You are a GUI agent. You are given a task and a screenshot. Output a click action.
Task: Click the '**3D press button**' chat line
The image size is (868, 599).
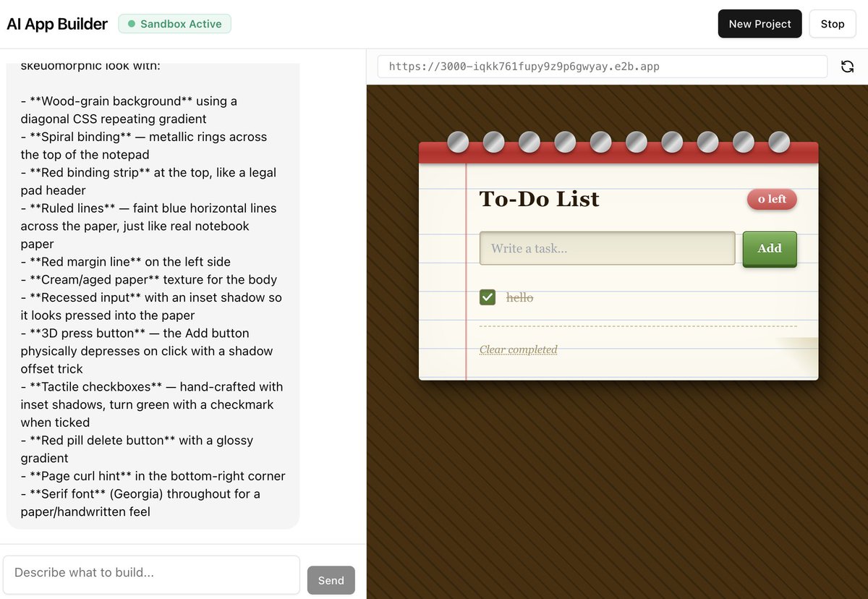(147, 351)
